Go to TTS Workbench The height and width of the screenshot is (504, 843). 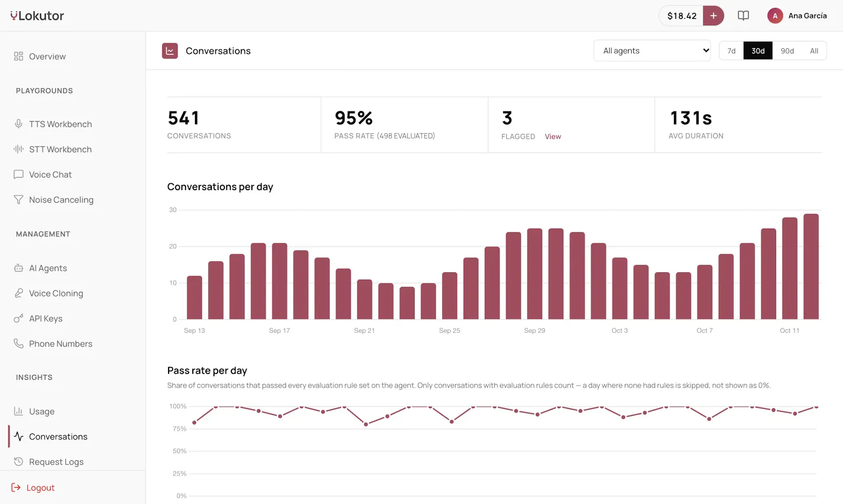61,124
